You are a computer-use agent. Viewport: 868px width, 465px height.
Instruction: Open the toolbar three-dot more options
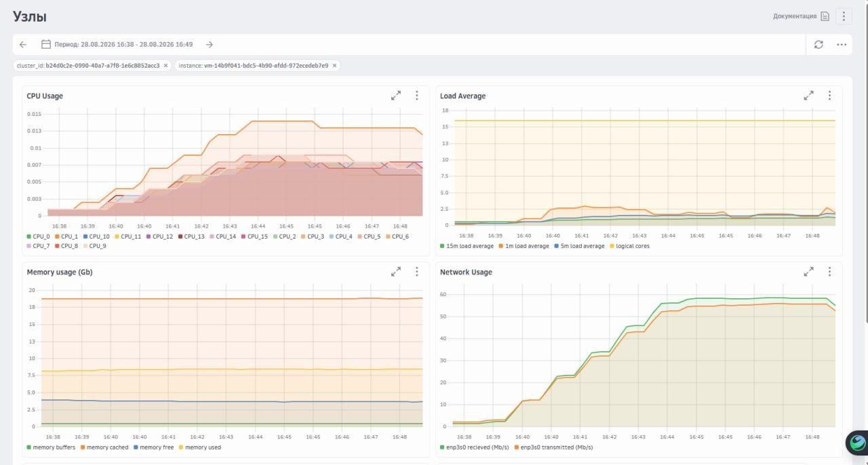pos(842,45)
